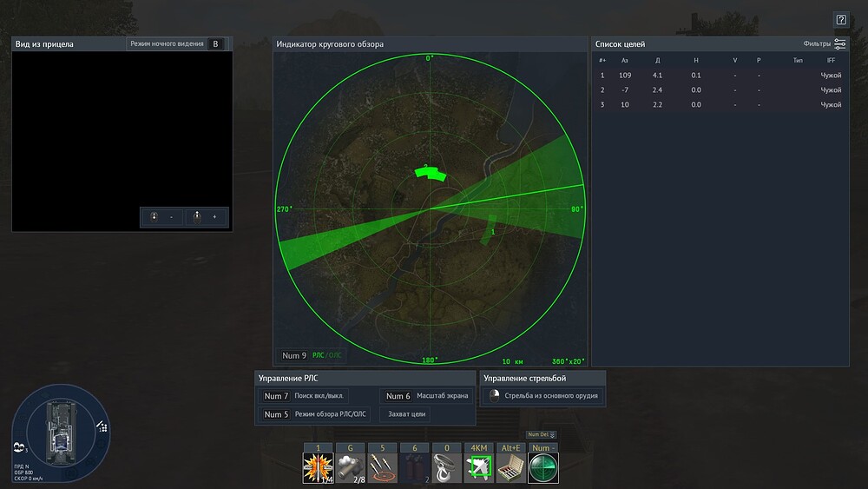Image resolution: width=868 pixels, height=489 pixels.
Task: Click the СКОР 0 км/ч speed readout
Action: (29, 479)
